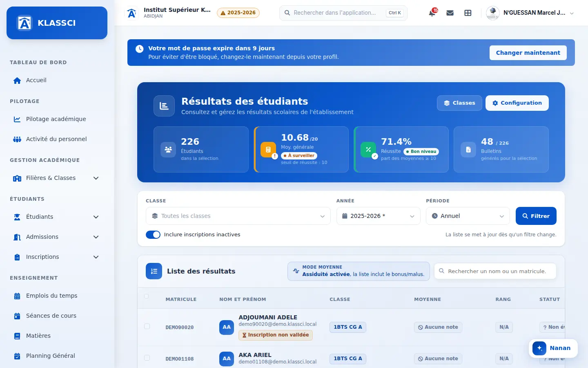Click the Classes button in header
This screenshot has width=588, height=368.
click(x=459, y=103)
